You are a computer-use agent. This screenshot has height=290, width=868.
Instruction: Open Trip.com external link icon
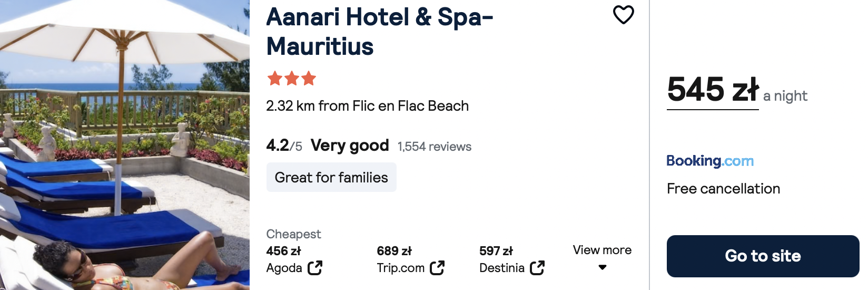pos(437,268)
